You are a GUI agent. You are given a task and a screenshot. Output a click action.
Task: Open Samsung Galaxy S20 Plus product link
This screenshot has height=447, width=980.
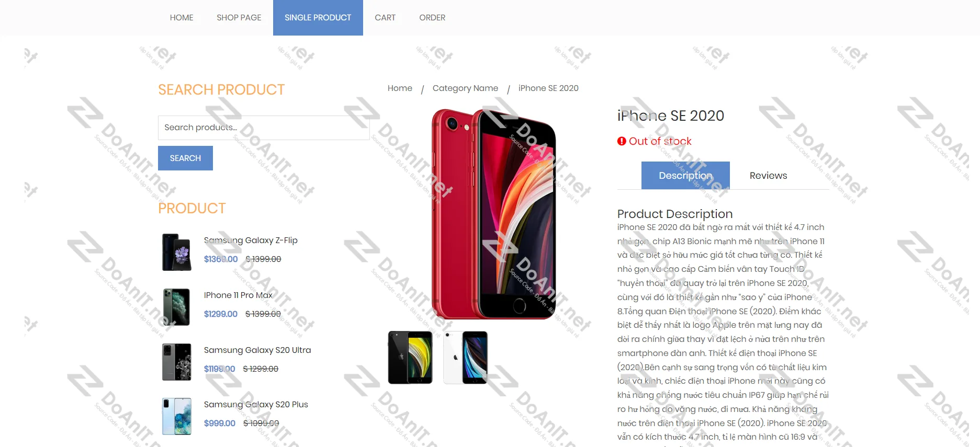(x=256, y=405)
